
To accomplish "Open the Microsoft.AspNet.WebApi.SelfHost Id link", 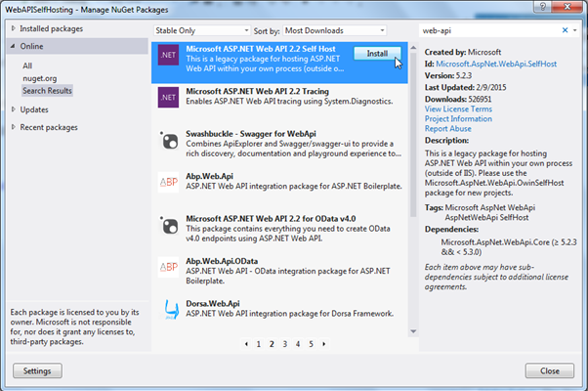I will [x=496, y=64].
